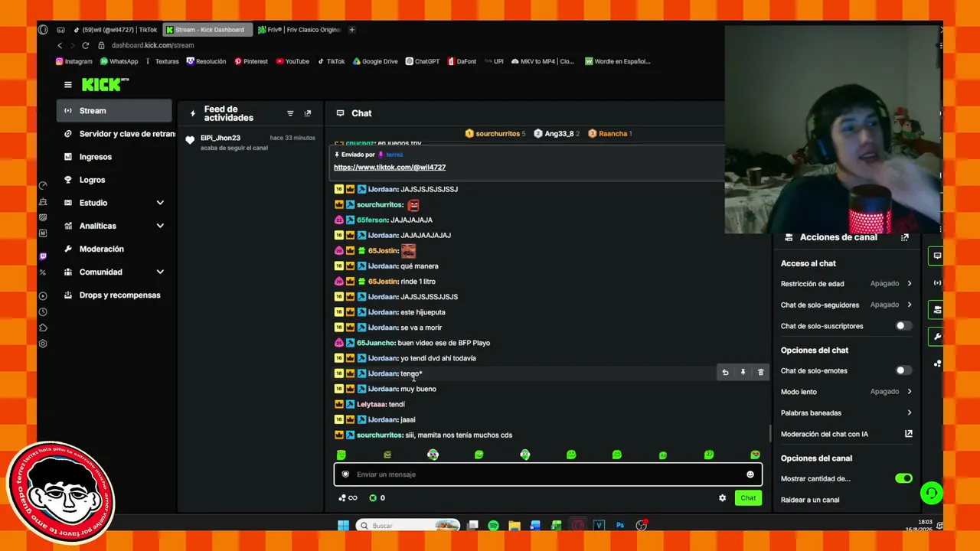980x551 pixels.
Task: Open Moderación de chat con IA external link
Action: 909,434
